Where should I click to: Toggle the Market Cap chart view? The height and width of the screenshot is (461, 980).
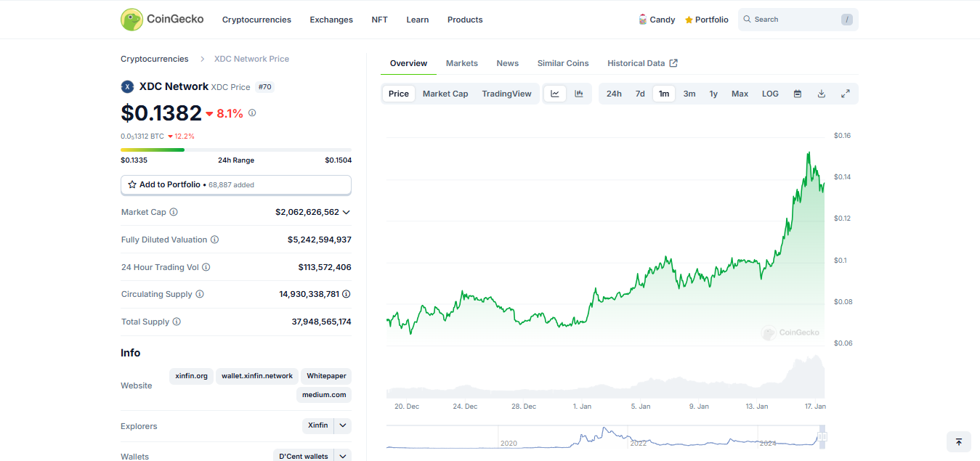coord(445,94)
